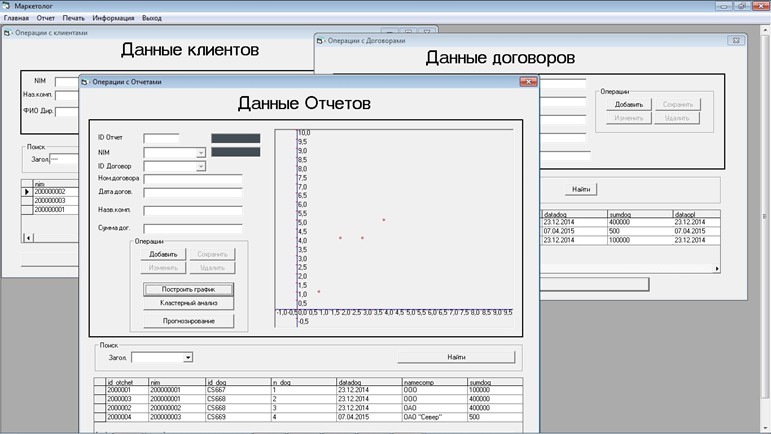Click Сохранить in the Отчетами window
This screenshot has height=434, width=771.
click(212, 254)
